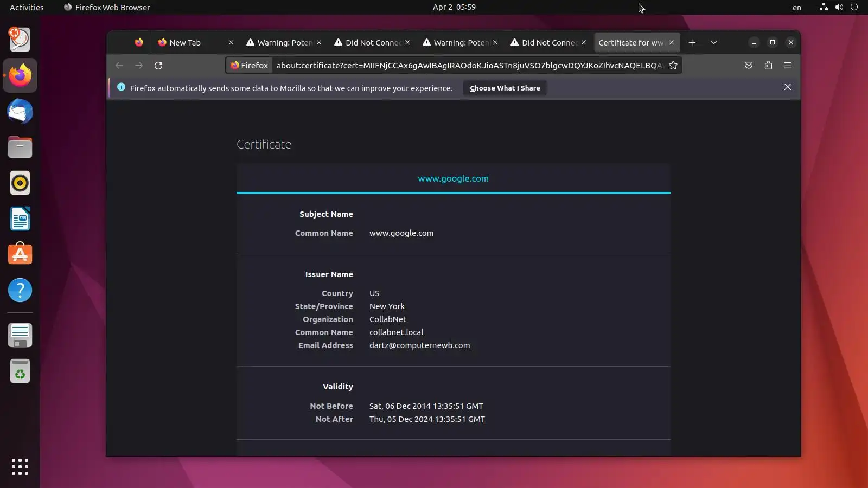The width and height of the screenshot is (868, 488).
Task: Open the Trash in the dock
Action: point(20,371)
